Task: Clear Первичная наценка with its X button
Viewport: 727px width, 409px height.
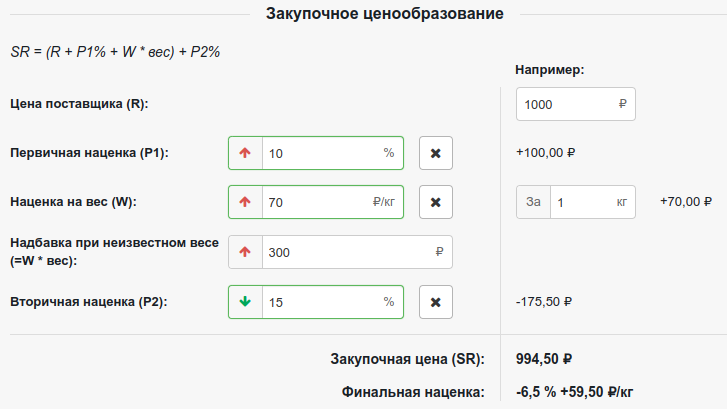Action: [435, 154]
